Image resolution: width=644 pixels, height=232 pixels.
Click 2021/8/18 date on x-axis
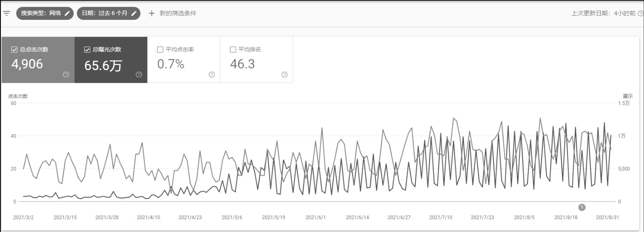566,217
